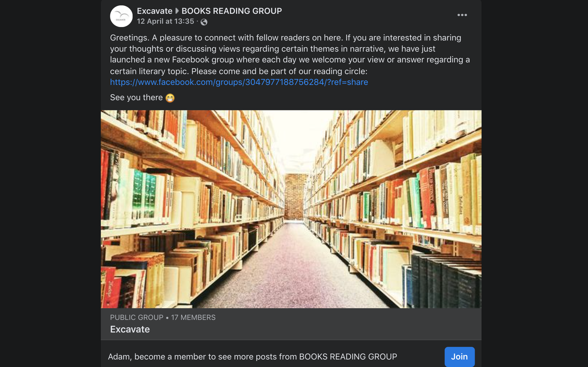
Task: Click the See you there line
Action: pos(142,98)
